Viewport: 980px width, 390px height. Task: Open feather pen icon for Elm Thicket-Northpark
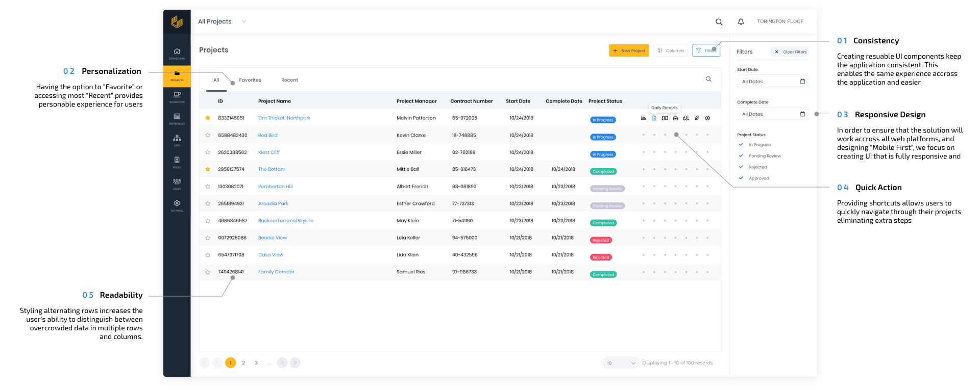click(x=697, y=118)
